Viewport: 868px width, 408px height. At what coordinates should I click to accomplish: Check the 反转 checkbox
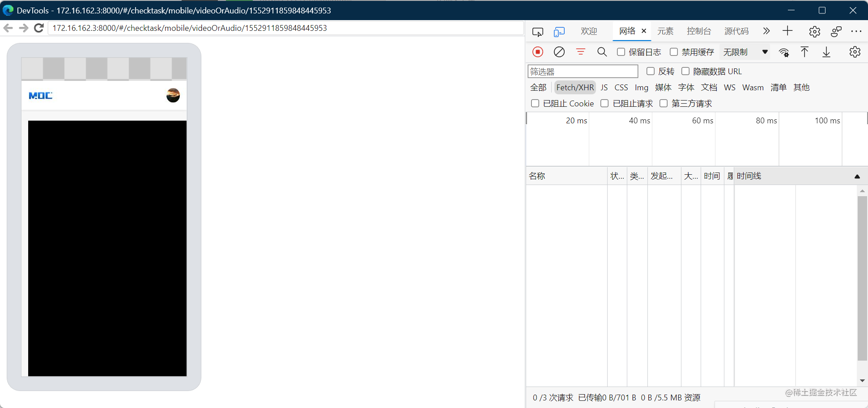651,71
